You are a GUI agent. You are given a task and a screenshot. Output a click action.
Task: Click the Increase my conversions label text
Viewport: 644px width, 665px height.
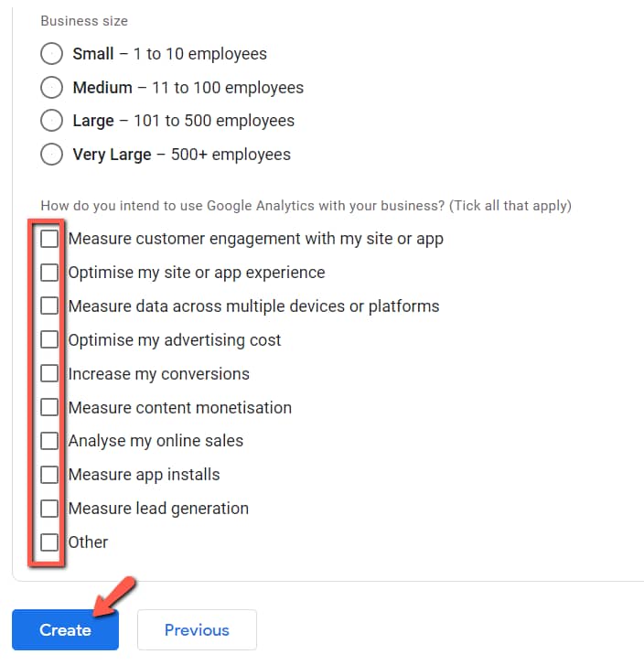[x=158, y=374]
